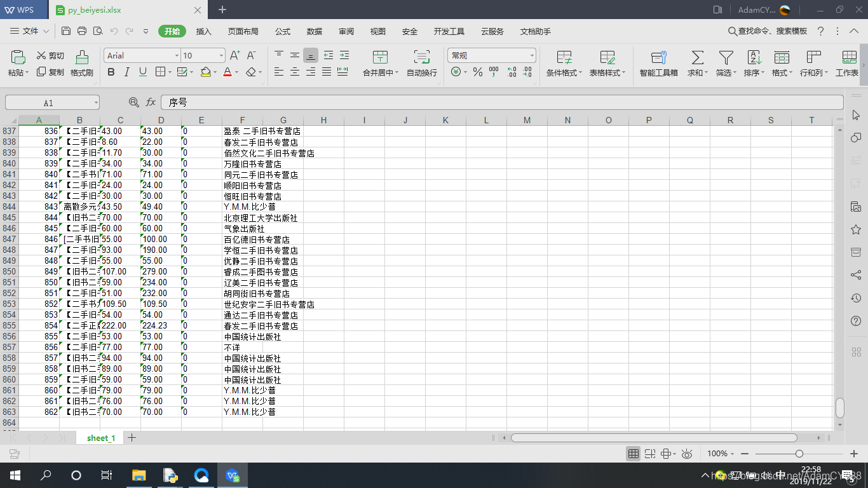Apply thousands separator (000) style

[x=494, y=72]
